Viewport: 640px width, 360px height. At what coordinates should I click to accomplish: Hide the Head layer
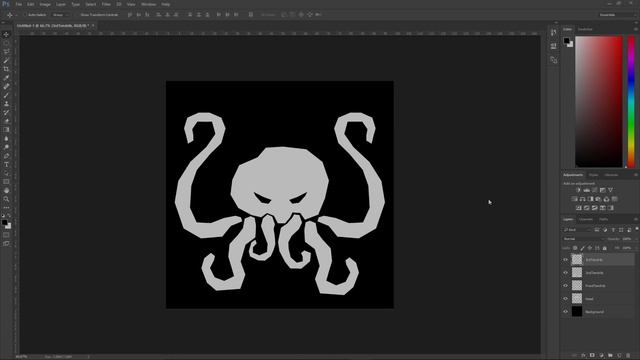coord(565,299)
